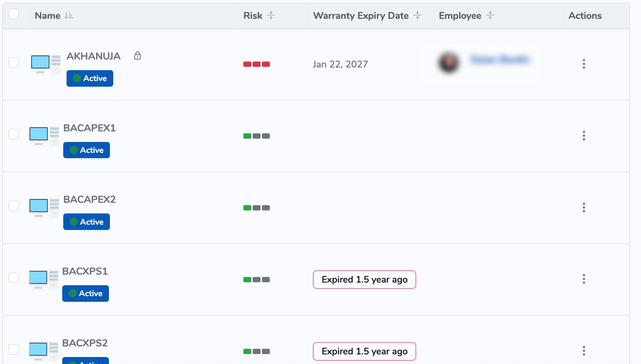Click the sort icon on the Employee column
This screenshot has width=641, height=364.
490,15
